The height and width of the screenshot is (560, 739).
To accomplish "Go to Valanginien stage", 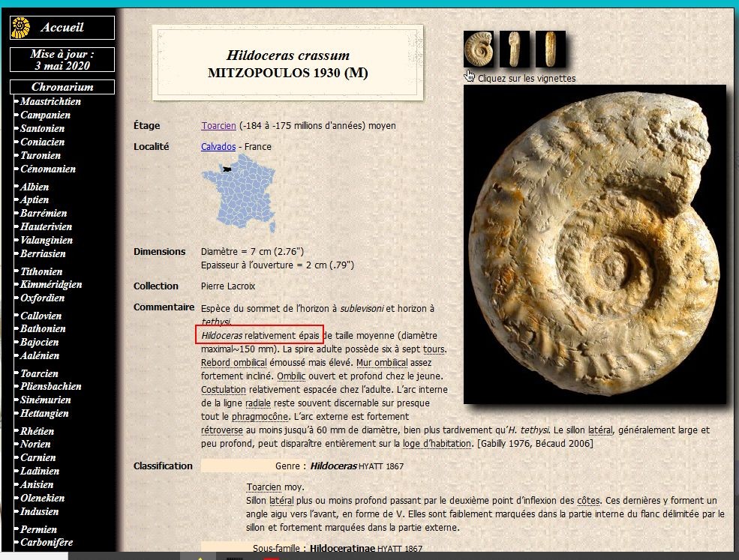I will pyautogui.click(x=47, y=240).
